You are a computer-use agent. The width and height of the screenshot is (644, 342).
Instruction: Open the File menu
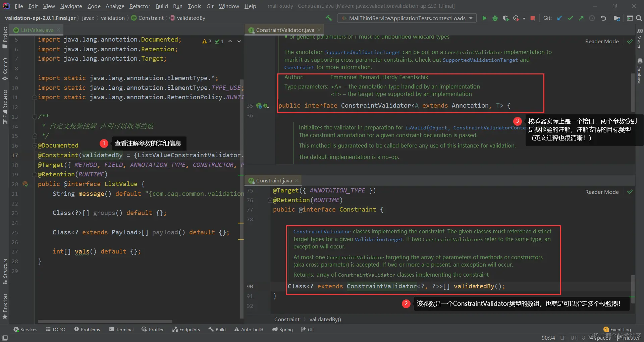(x=19, y=6)
